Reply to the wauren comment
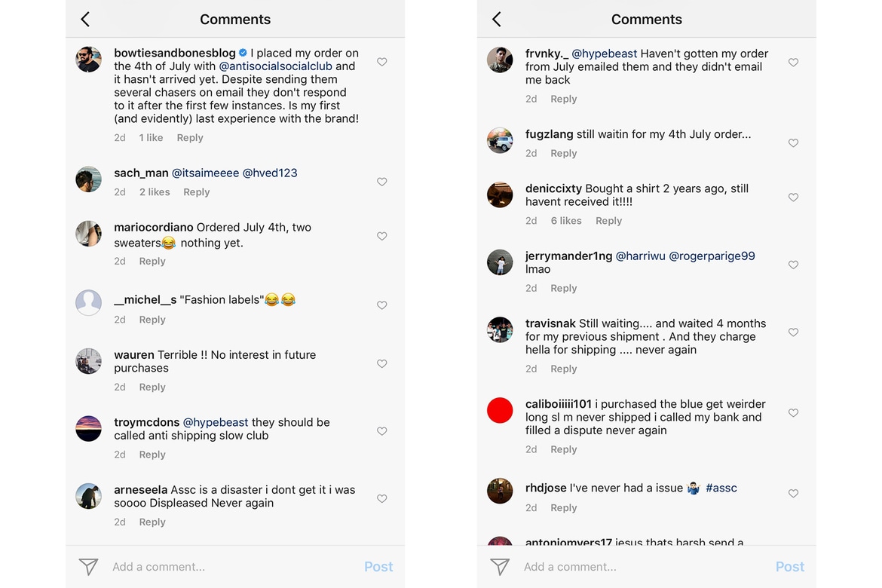The height and width of the screenshot is (588, 882). tap(152, 387)
